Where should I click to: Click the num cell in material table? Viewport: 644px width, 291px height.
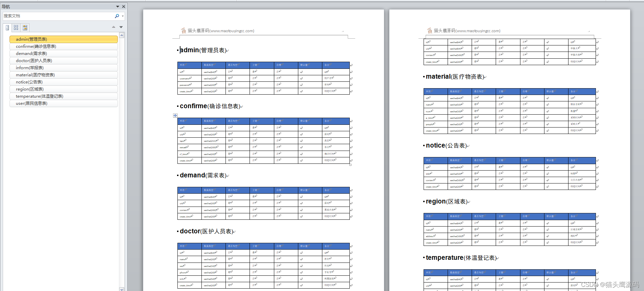coord(436,111)
